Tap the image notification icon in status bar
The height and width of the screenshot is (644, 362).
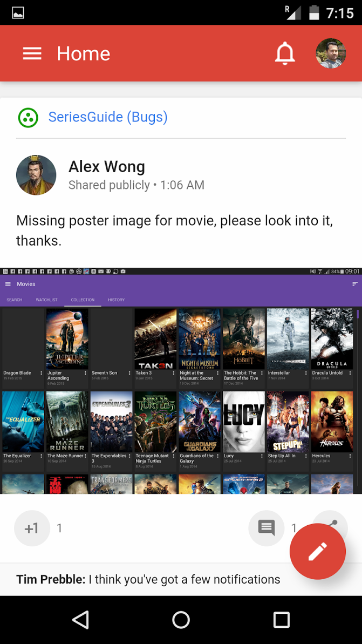coord(18,12)
